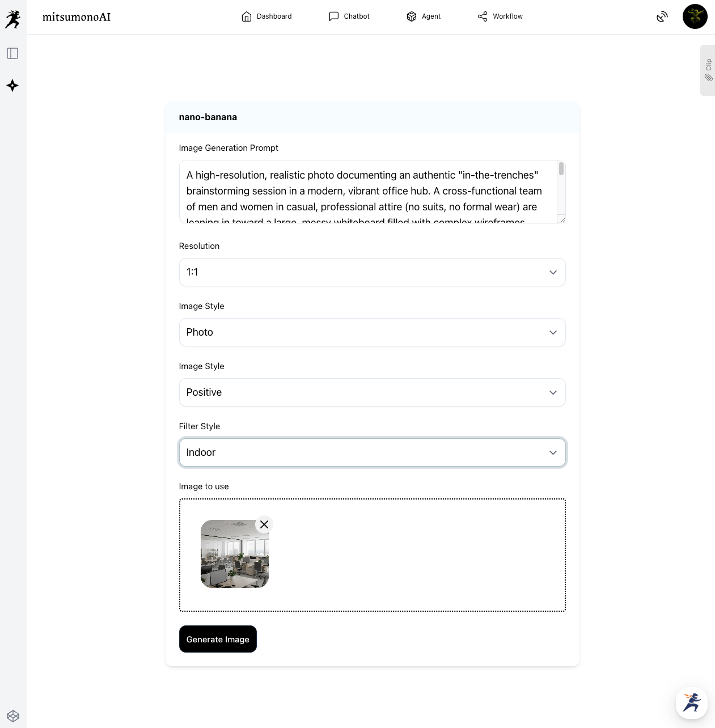Go to the Dashboard menu

[266, 16]
